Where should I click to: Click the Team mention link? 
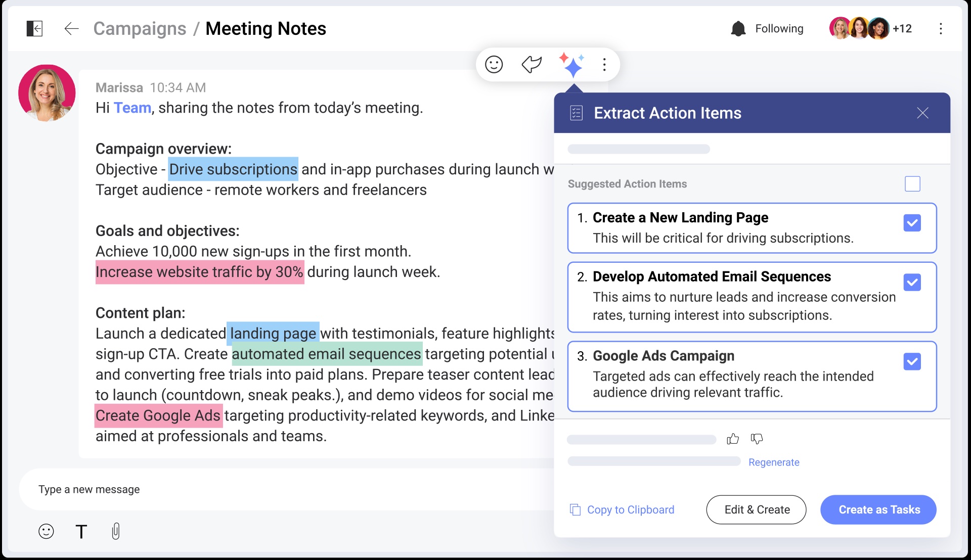point(133,108)
